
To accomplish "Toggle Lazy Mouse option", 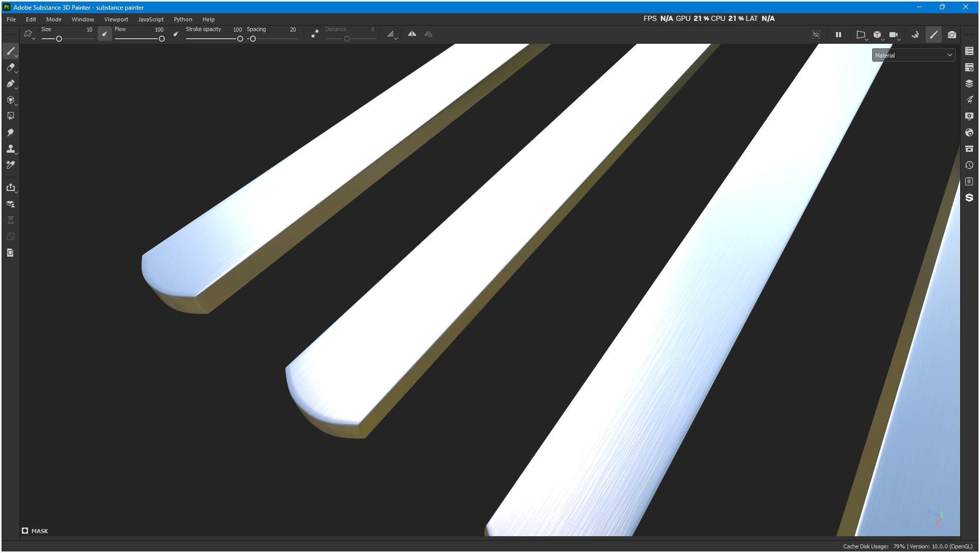I will (315, 34).
